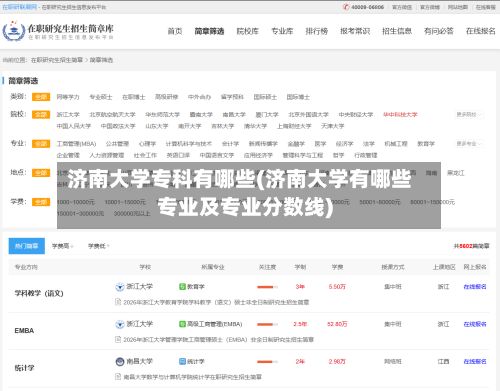
Task: Open the 专业库 navigation item
Action: (x=282, y=31)
